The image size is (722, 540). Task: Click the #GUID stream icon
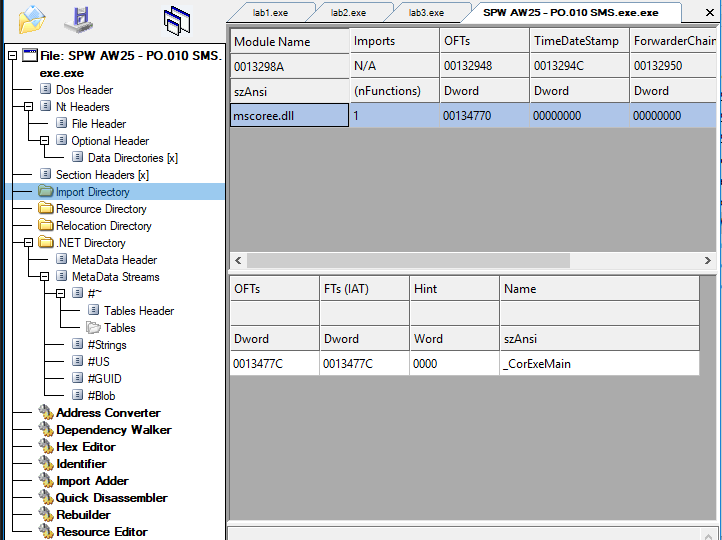click(77, 378)
